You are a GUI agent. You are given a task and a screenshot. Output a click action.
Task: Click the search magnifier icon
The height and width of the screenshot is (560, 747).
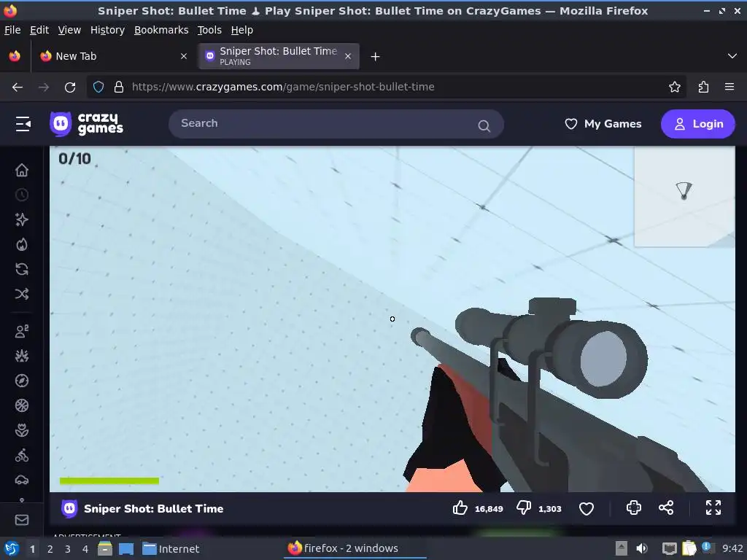[484, 125]
